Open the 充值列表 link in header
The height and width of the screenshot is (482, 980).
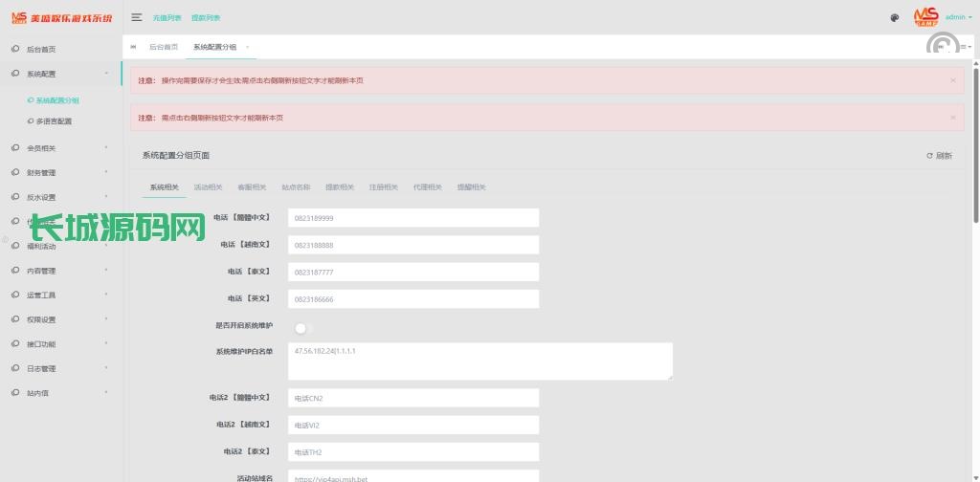tap(167, 18)
